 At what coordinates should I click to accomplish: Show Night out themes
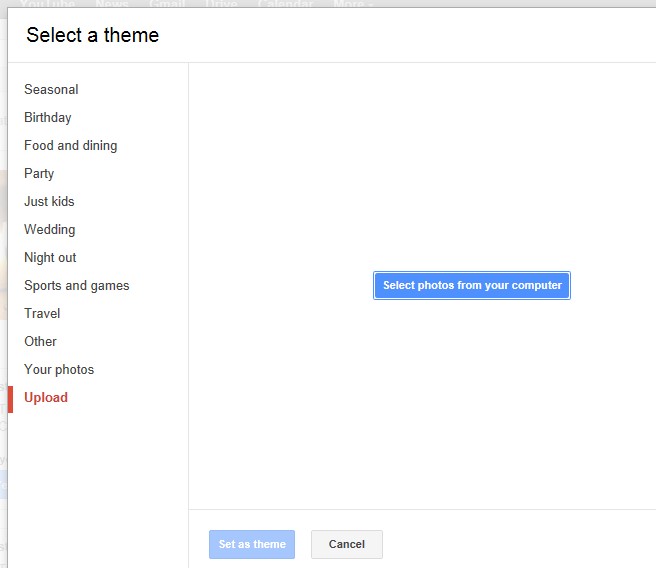tap(50, 257)
